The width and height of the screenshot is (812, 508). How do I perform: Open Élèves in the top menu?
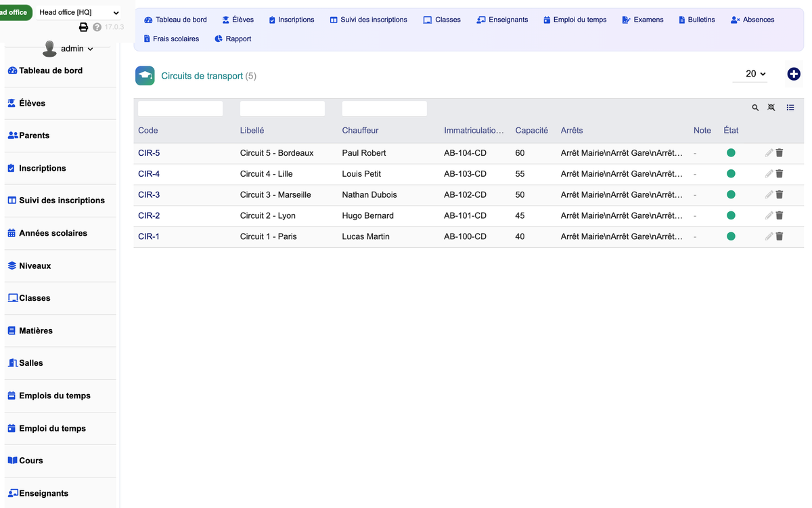[238, 20]
